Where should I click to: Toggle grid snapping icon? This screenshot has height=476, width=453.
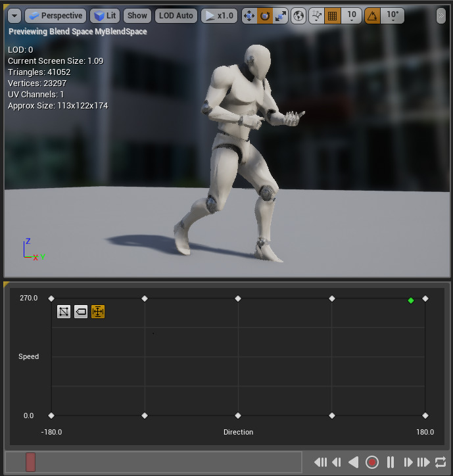click(332, 16)
